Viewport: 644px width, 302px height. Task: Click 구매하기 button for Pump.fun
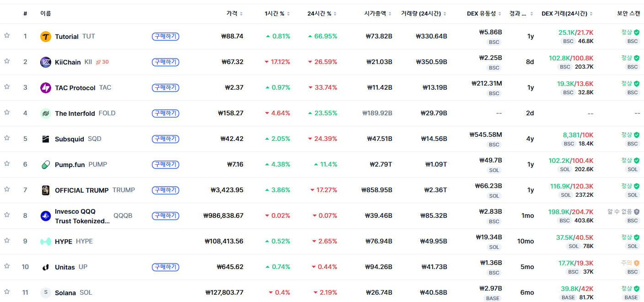[166, 164]
